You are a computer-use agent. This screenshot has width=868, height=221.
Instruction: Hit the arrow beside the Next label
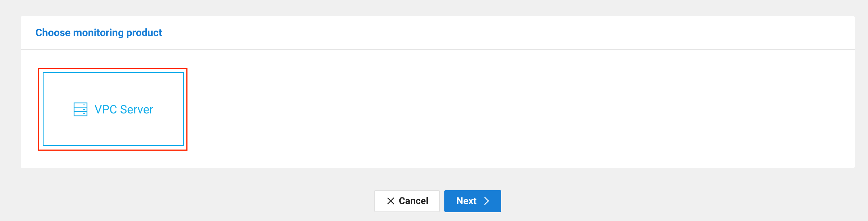[x=487, y=201]
